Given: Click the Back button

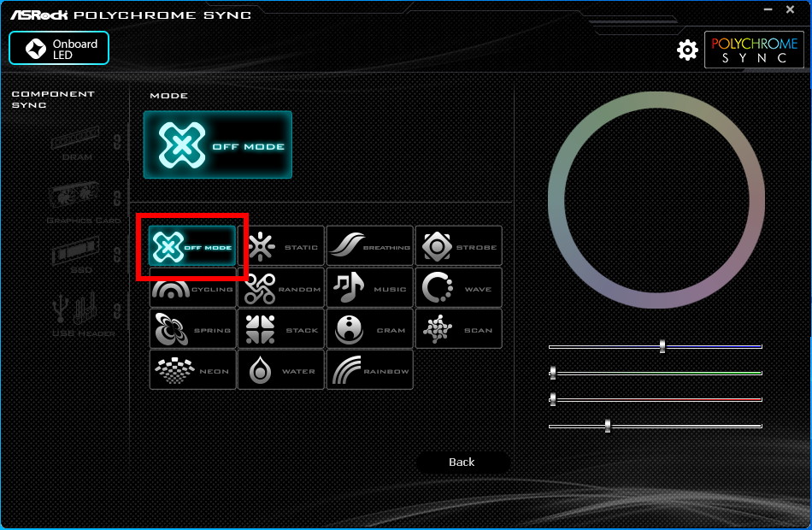Looking at the screenshot, I should tap(462, 462).
